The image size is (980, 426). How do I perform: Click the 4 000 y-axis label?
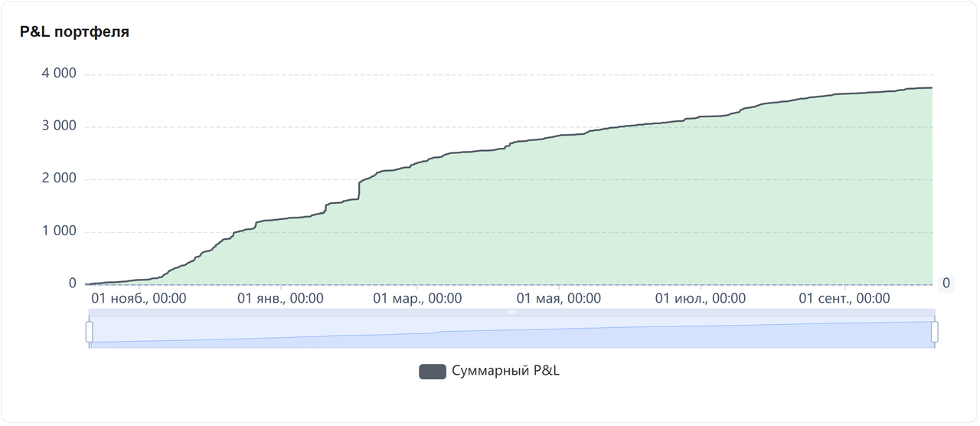coord(59,74)
